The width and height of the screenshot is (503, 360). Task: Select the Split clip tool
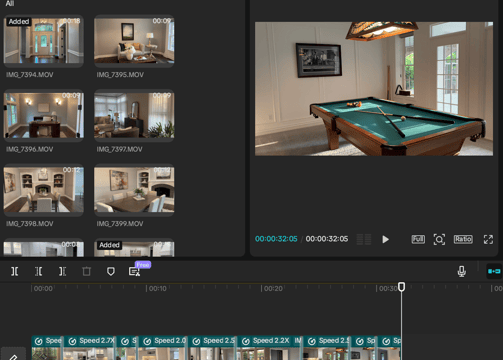click(x=15, y=271)
